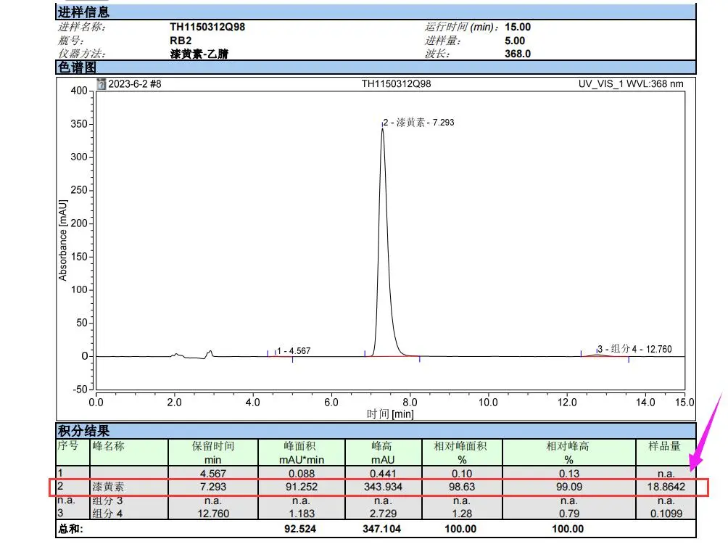This screenshot has width=728, height=560.
Task: Select the 相对峰面积 column header
Action: 461,446
